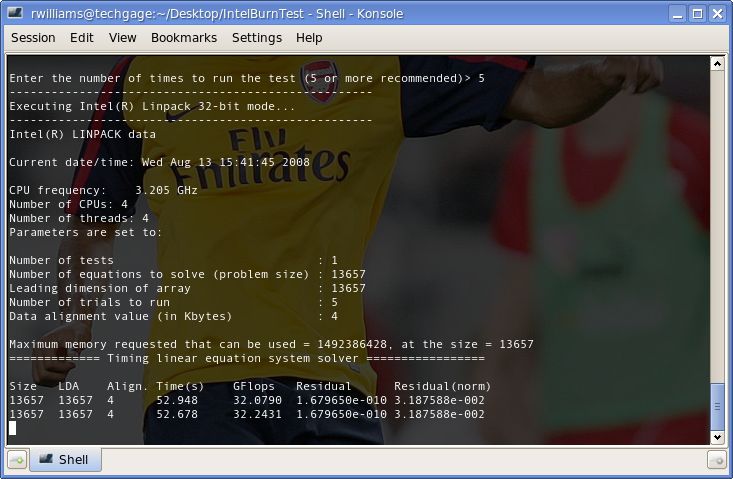
Task: Open the Settings menu
Action: (x=257, y=38)
